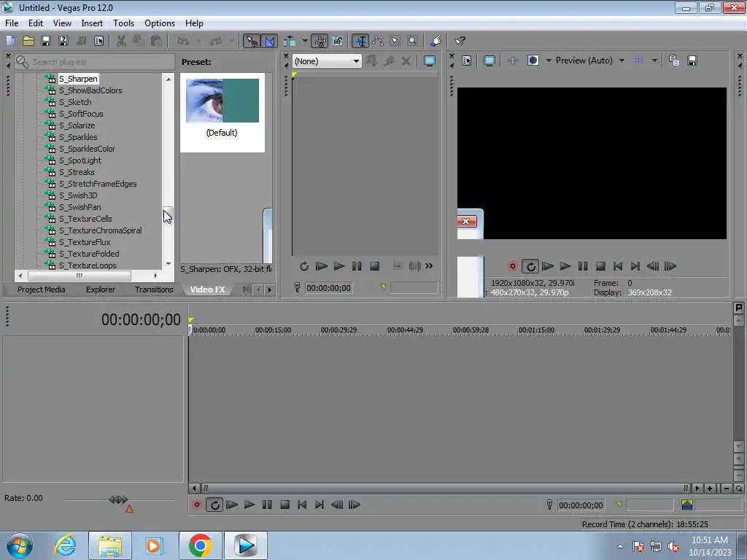Select S_TextureFlux plug-in
The width and height of the screenshot is (747, 560).
click(85, 242)
